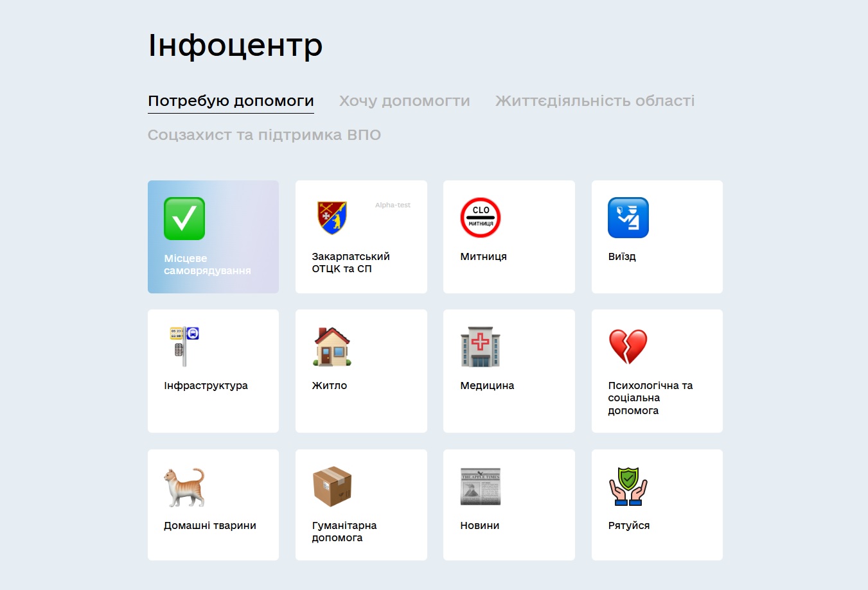
Task: Open Медицина card label
Action: 487,385
